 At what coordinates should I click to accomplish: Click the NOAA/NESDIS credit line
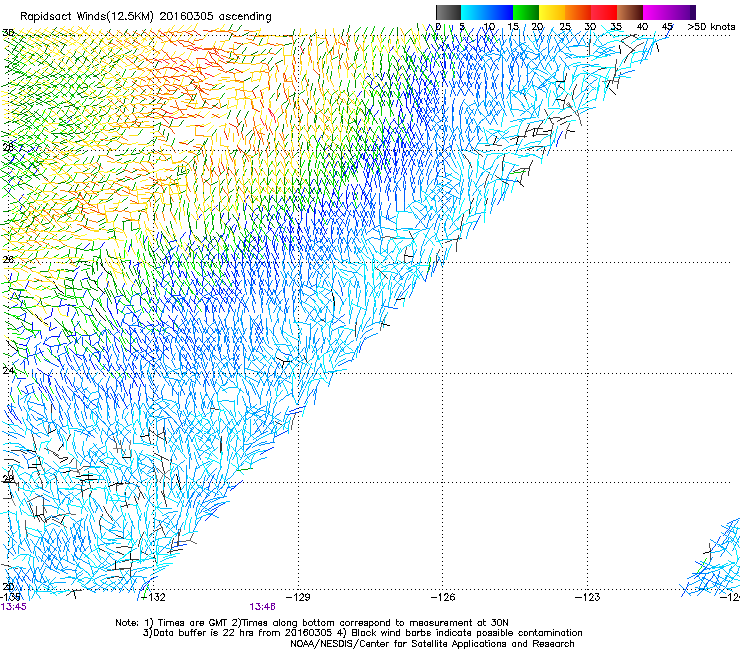[432, 644]
